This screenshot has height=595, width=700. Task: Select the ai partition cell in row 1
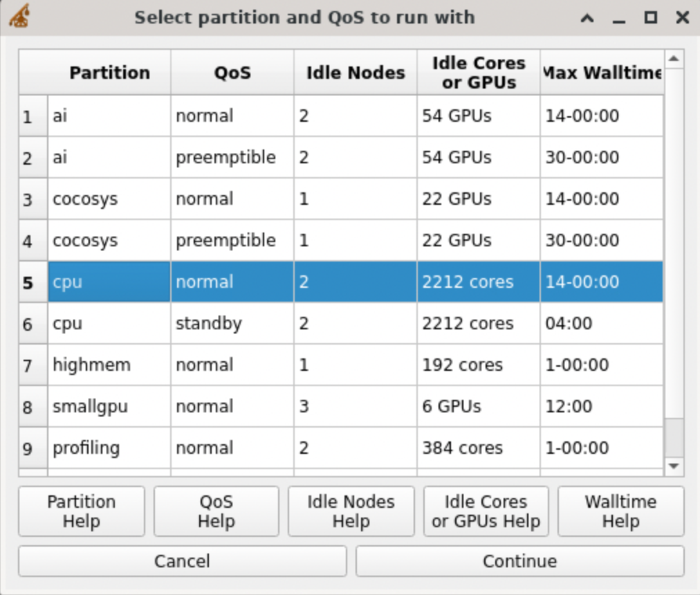coord(109,116)
